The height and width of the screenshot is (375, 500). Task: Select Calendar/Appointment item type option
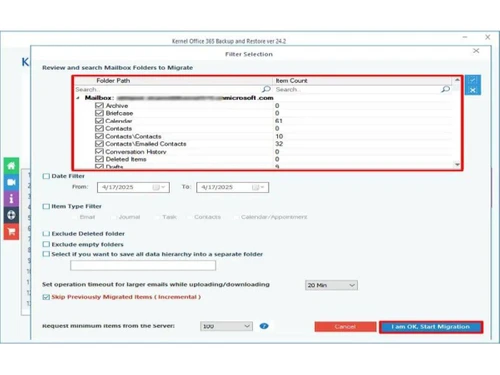point(271,217)
